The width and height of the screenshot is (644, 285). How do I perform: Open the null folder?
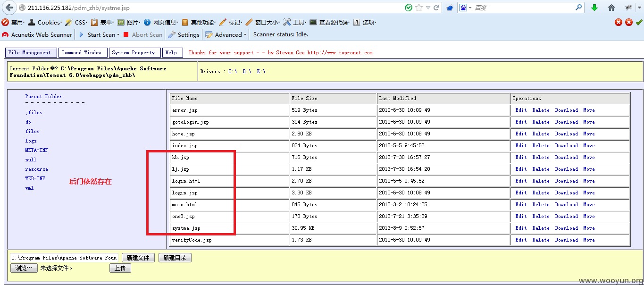tap(31, 159)
